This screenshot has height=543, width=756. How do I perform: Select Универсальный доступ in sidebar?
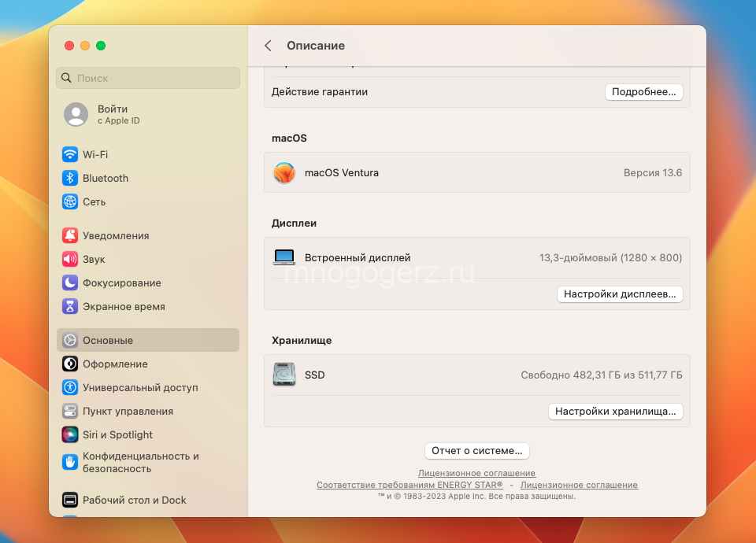coord(148,387)
